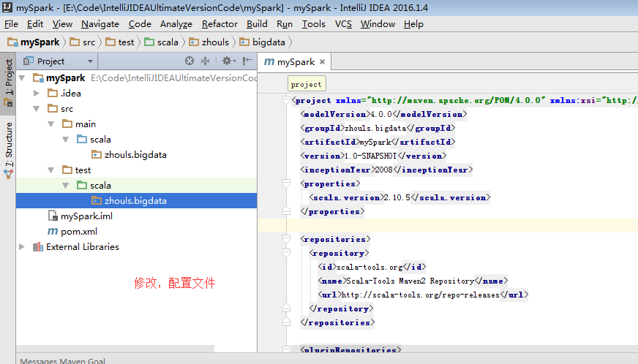The width and height of the screenshot is (638, 364).
Task: Close the mySpark editor tab
Action: (x=322, y=62)
